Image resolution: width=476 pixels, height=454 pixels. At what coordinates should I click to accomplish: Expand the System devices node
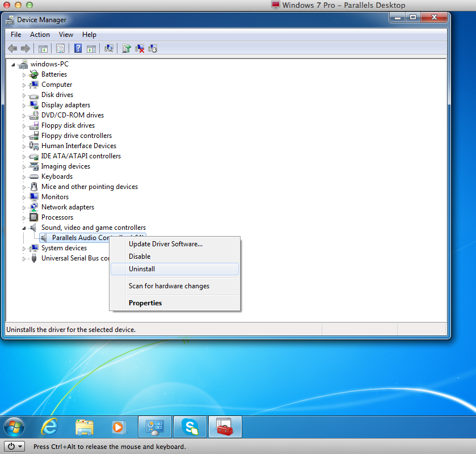24,249
